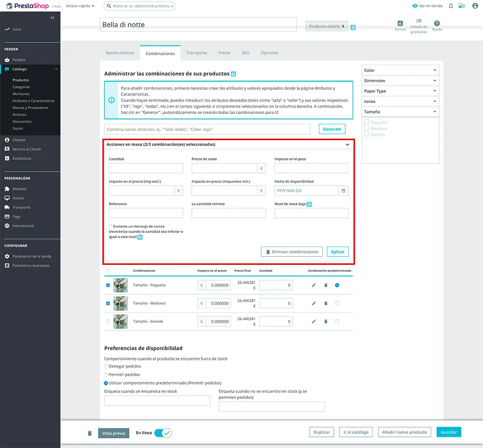
Task: Open Módulos puzzle icon in sidebar
Action: pos(7,189)
